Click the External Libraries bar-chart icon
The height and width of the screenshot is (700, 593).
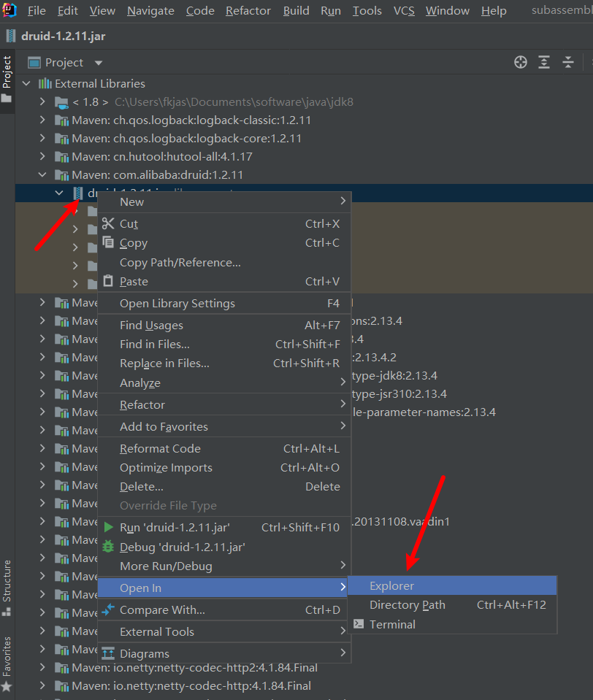(45, 83)
